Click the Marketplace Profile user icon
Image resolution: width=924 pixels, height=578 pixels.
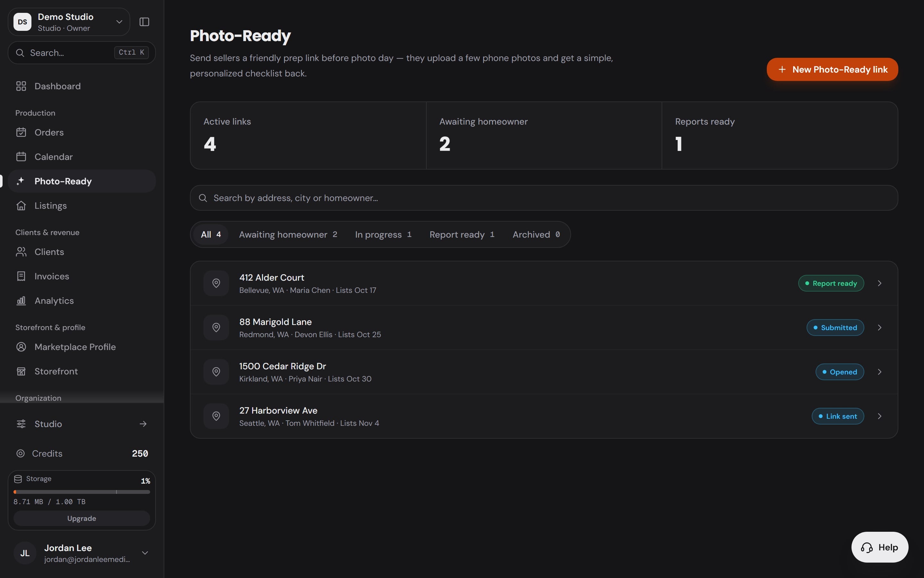tap(21, 347)
